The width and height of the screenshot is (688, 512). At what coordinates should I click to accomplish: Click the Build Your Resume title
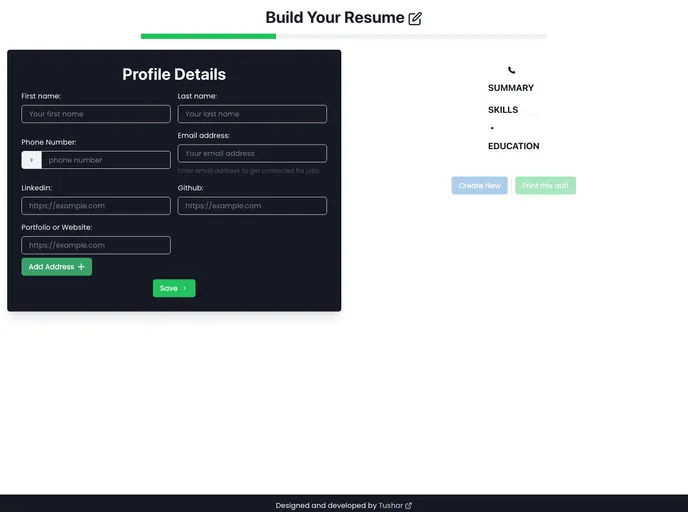(x=335, y=18)
